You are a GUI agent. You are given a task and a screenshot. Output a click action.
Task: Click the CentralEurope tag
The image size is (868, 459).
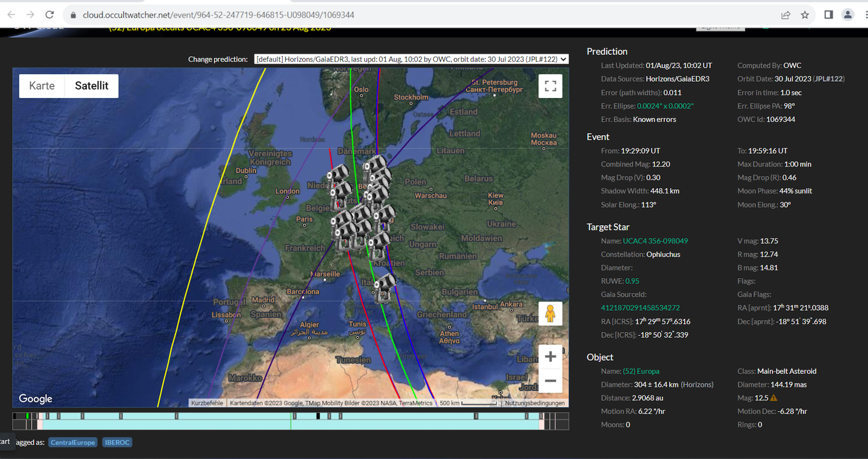[x=73, y=442]
